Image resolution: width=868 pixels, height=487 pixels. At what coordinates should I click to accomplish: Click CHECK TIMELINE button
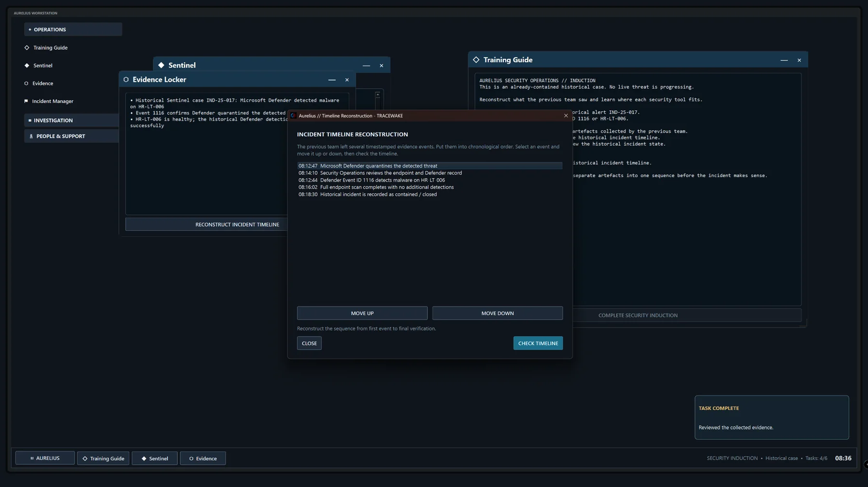click(538, 343)
